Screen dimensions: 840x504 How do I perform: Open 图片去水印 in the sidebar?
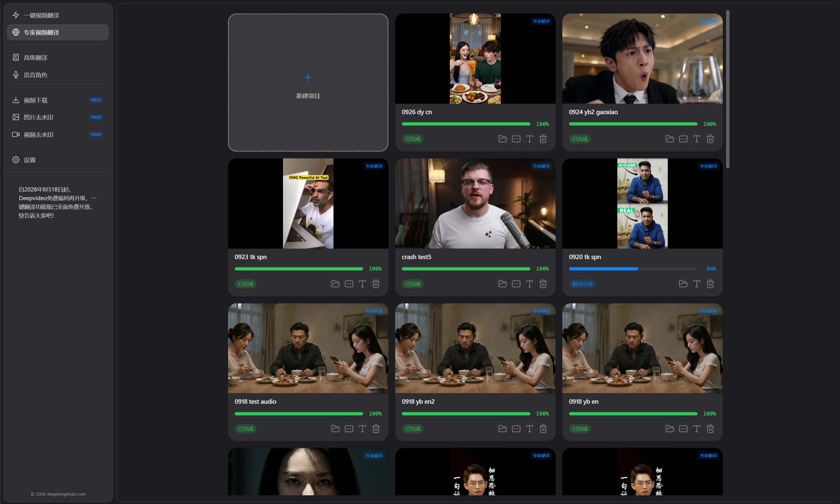(58, 117)
